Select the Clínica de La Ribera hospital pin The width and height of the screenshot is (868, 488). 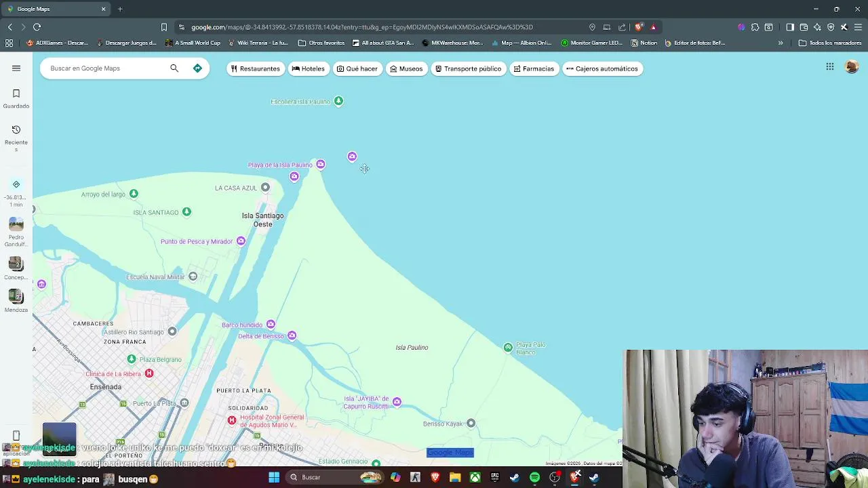pyautogui.click(x=149, y=373)
